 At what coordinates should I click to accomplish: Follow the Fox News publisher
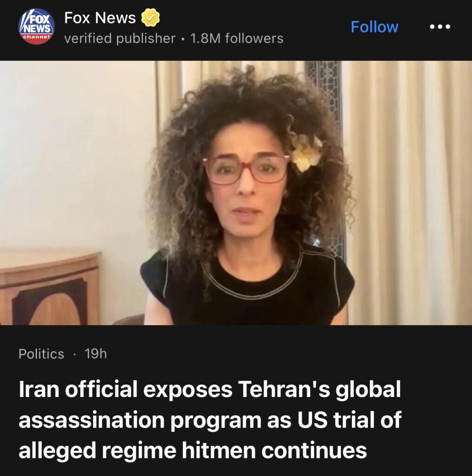(x=374, y=26)
